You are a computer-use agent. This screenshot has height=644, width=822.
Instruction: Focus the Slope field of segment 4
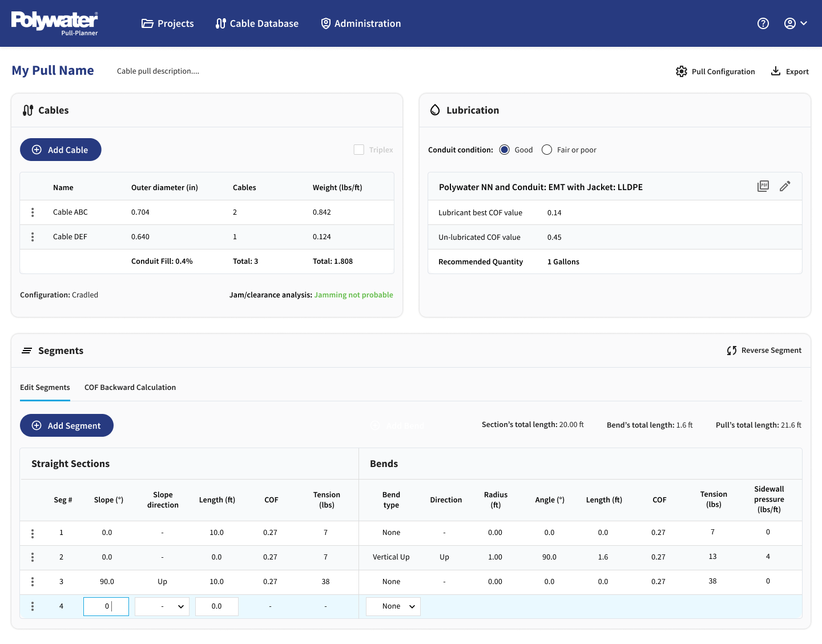tap(106, 606)
